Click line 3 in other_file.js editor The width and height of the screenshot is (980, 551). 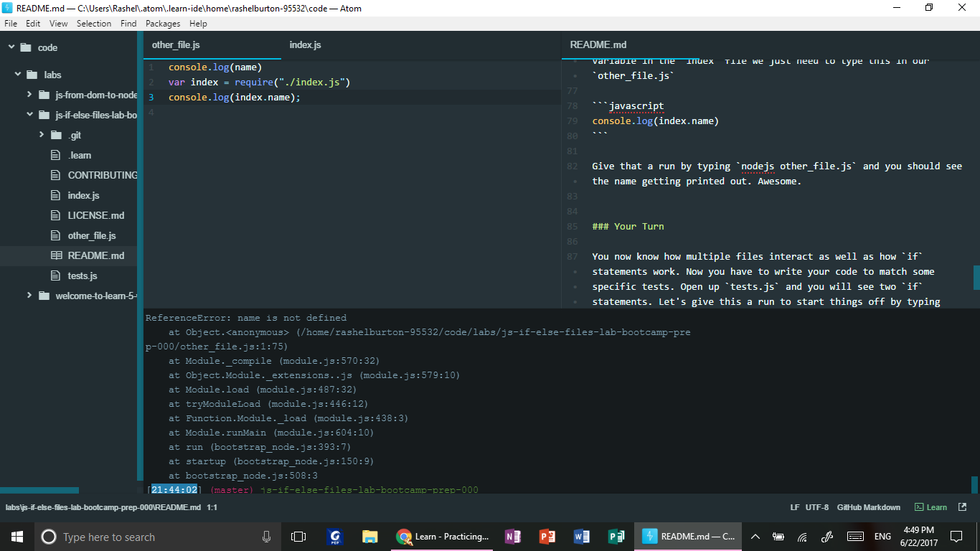tap(352, 98)
